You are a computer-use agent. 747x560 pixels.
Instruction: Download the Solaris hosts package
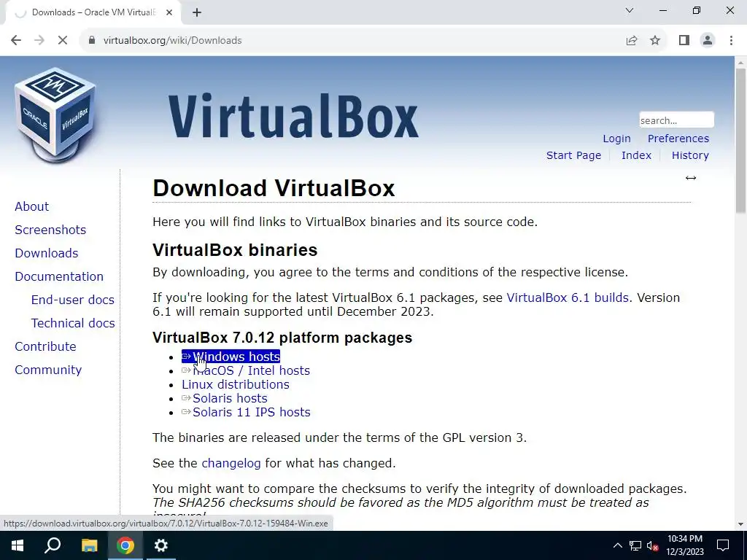click(225, 398)
